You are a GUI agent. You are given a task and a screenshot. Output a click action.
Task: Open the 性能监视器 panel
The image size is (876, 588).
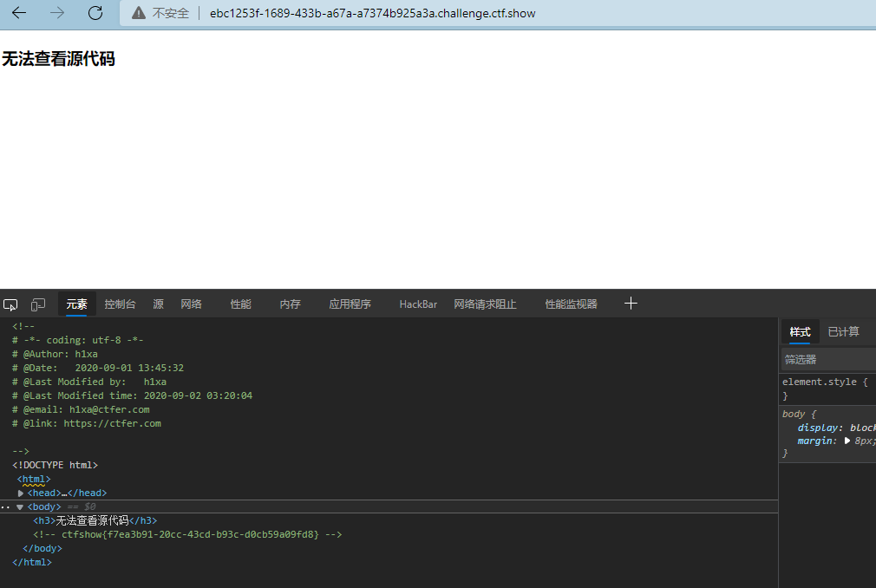571,304
